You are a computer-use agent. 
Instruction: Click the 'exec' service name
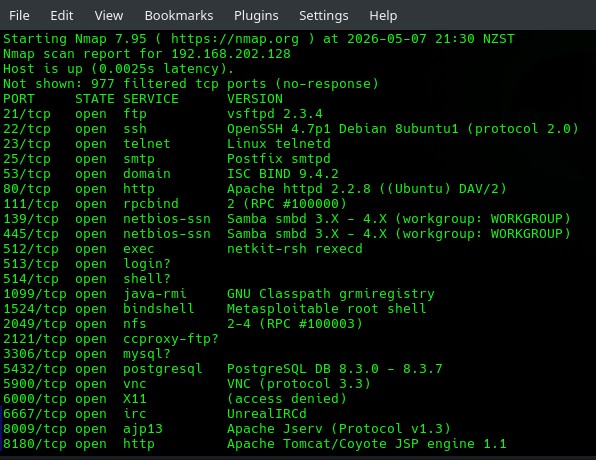(139, 249)
